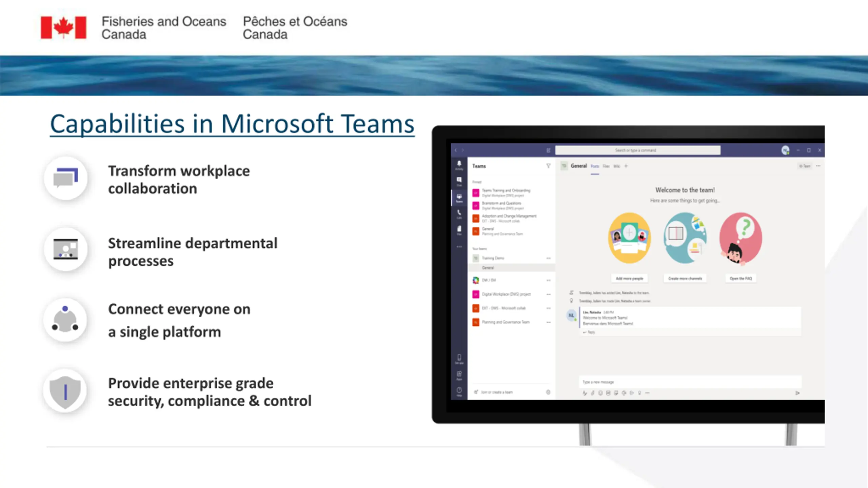Click the Attach paperclip icon
The height and width of the screenshot is (488, 868).
(593, 393)
